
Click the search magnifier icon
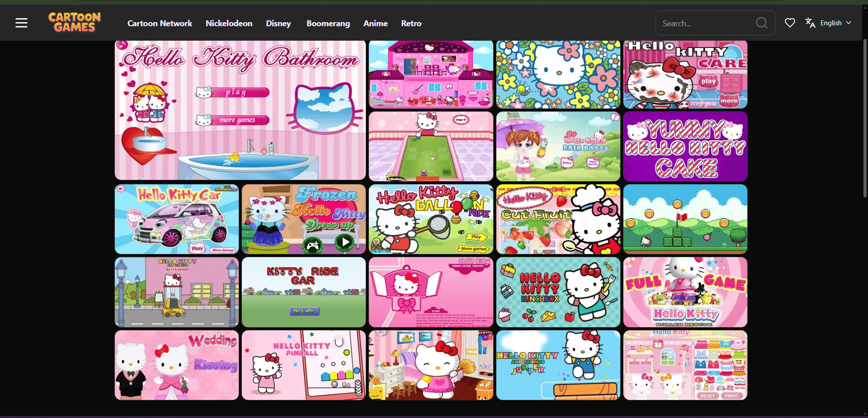[x=762, y=23]
